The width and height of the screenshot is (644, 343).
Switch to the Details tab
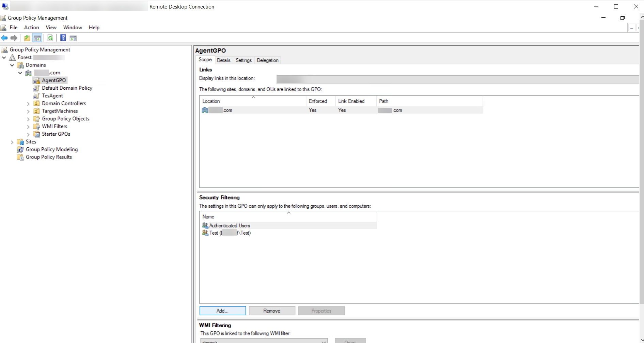tap(224, 60)
